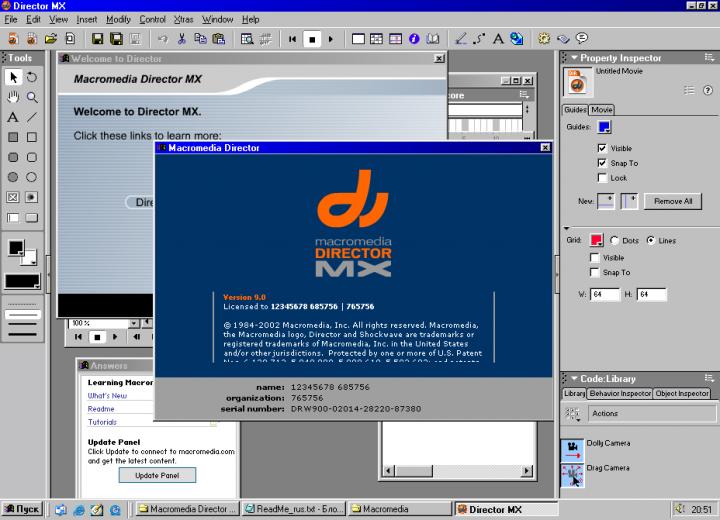Open the Readme link in Answers
The height and width of the screenshot is (520, 720).
click(x=101, y=409)
